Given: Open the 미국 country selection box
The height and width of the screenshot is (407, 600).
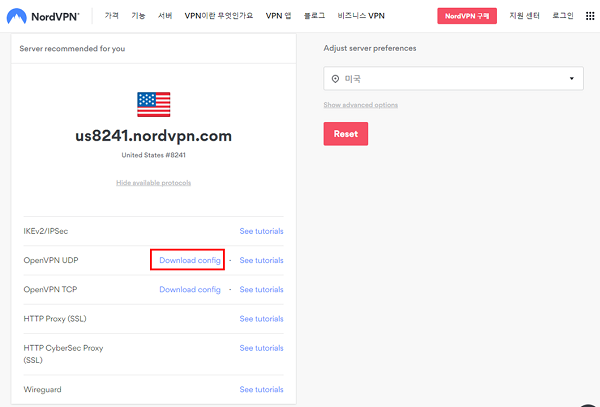Looking at the screenshot, I should point(453,78).
